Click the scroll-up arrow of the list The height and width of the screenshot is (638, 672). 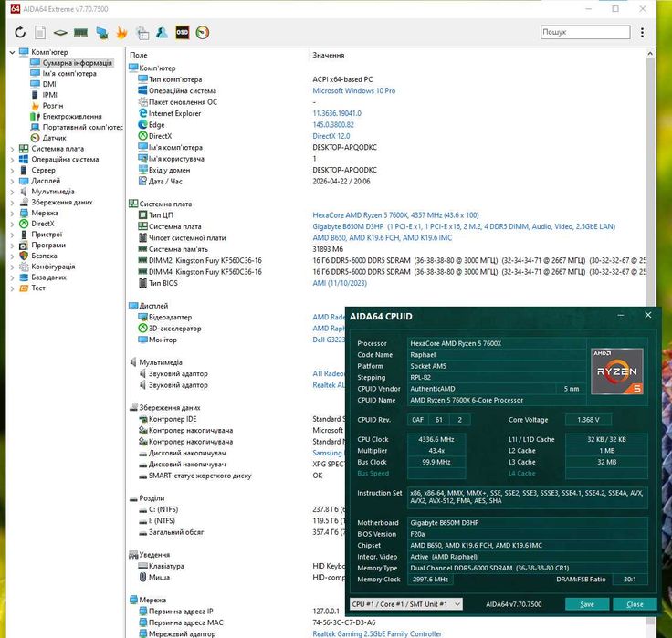650,54
